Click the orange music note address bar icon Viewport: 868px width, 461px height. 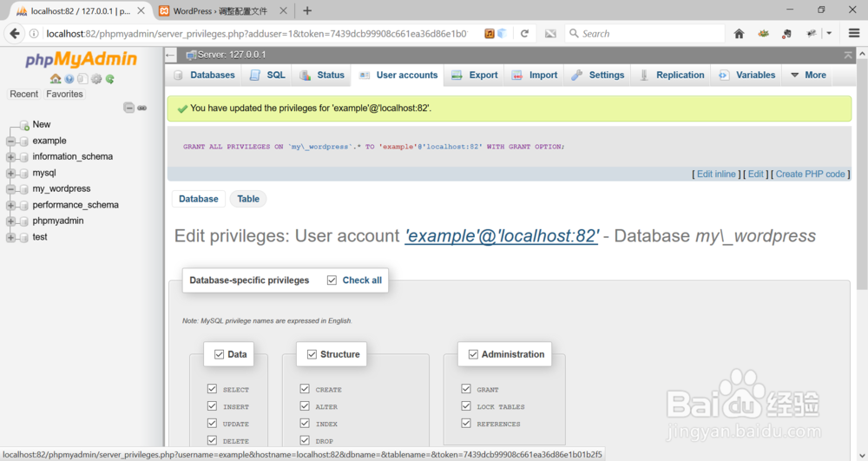point(490,34)
